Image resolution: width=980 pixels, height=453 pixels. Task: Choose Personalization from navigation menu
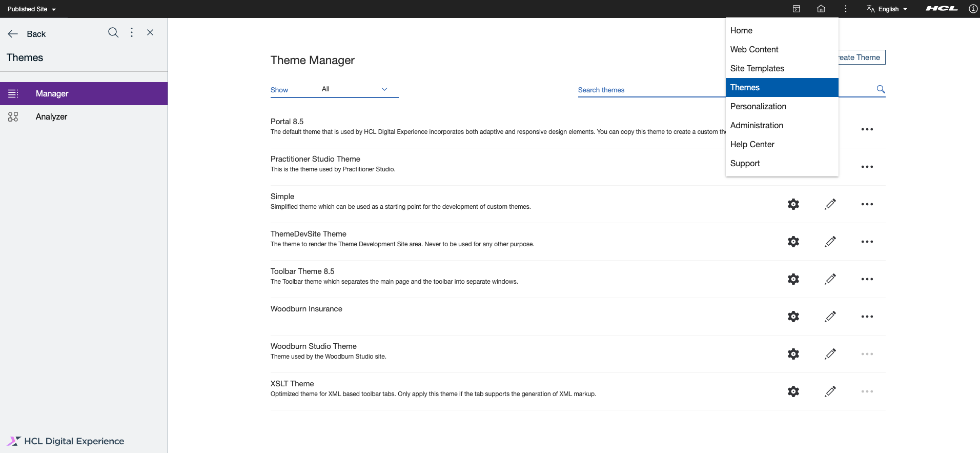coord(782,106)
